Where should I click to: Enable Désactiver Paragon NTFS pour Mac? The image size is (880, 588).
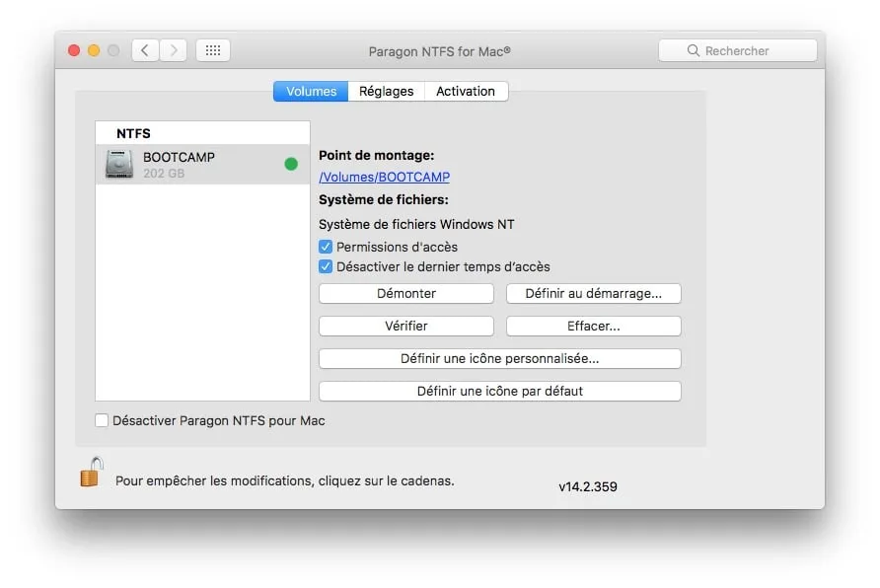(102, 420)
